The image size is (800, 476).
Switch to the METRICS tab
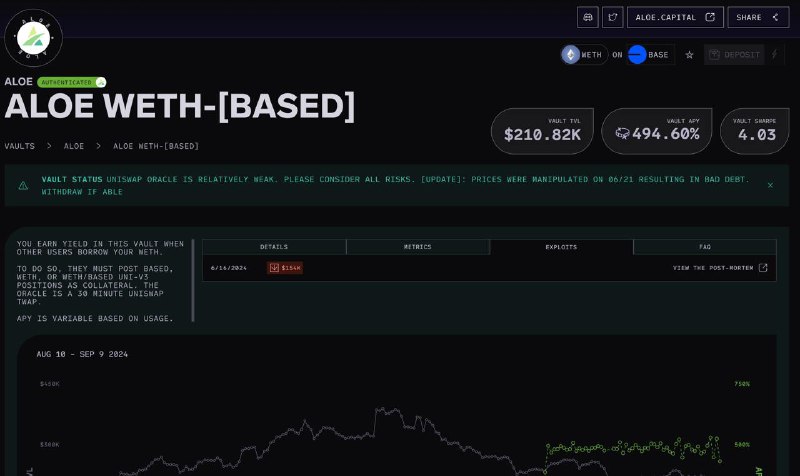418,247
